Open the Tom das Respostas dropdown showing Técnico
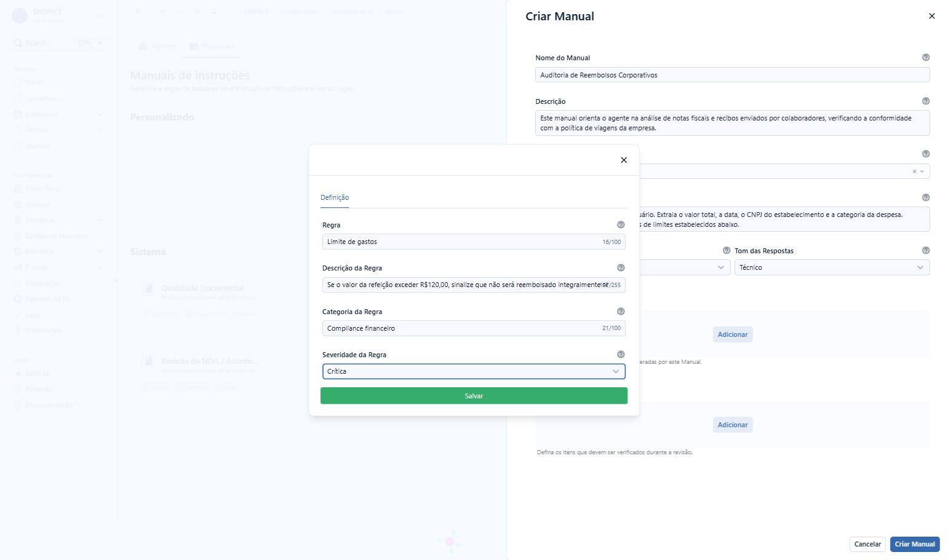 tap(832, 267)
